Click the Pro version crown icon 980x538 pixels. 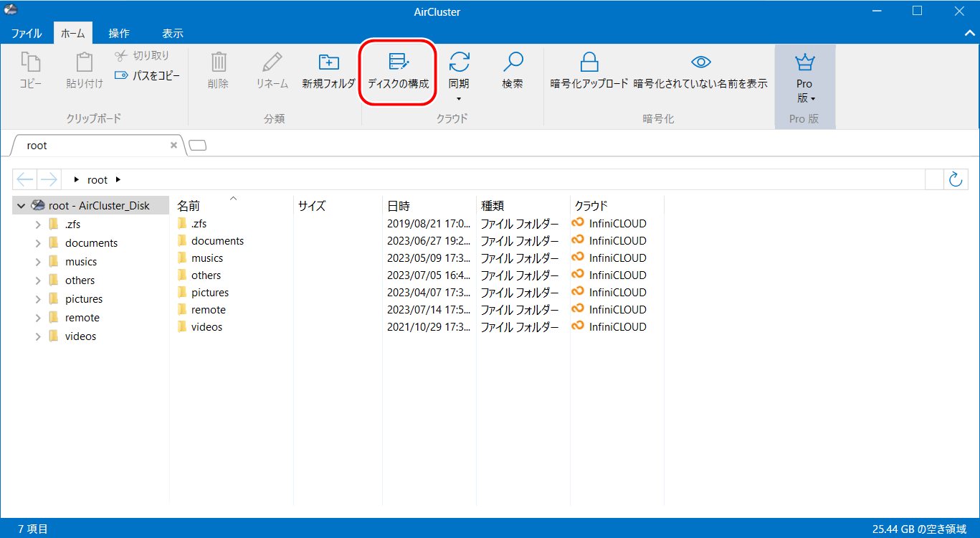pos(804,63)
